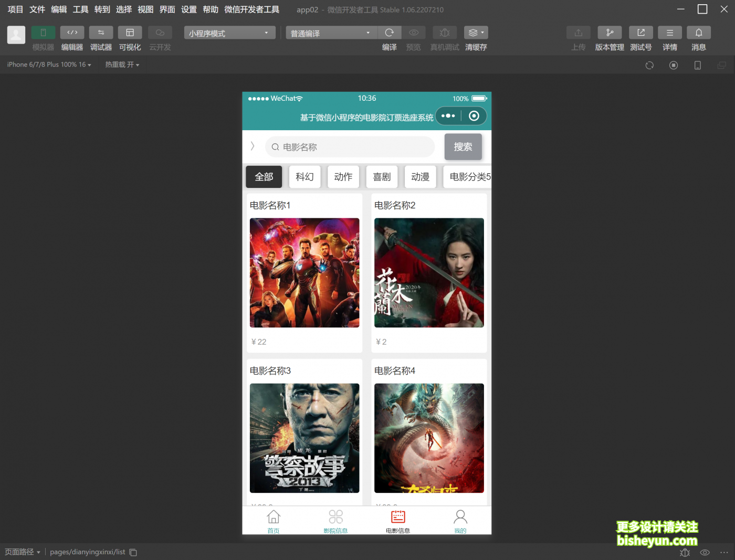735x560 pixels.
Task: Open the normal compile mode dropdown
Action: point(331,33)
